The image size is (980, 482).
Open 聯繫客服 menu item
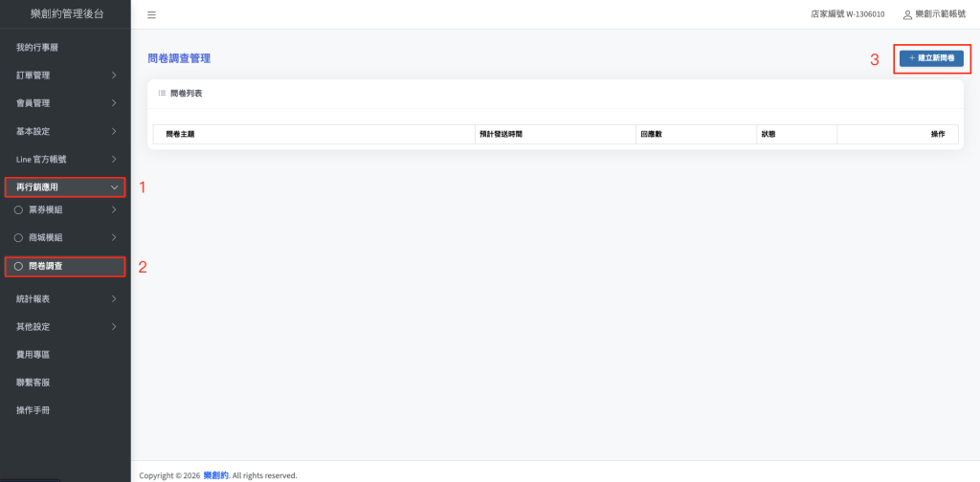click(33, 383)
